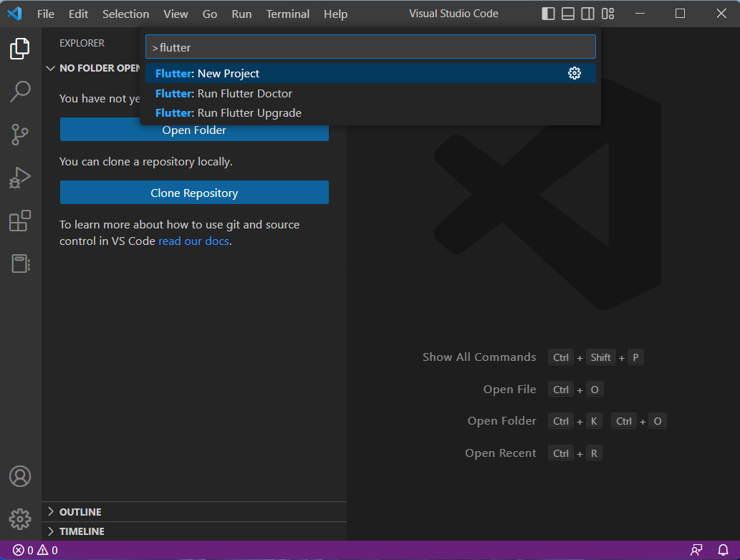Viewport: 740px width, 560px height.
Task: Open the Customize Layout icon
Action: pos(608,14)
